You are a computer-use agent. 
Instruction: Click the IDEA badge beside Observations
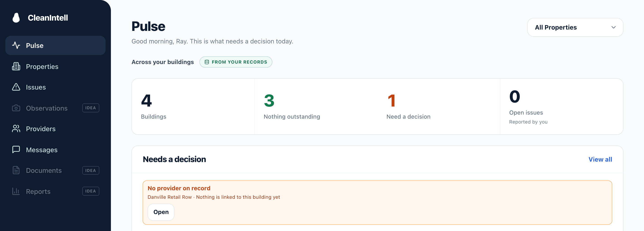pos(91,108)
